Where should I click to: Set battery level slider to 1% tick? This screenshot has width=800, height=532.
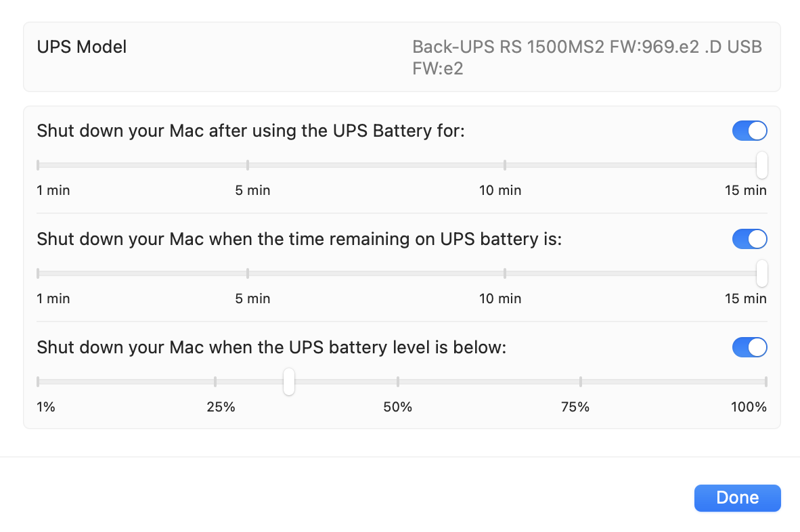[x=39, y=381]
